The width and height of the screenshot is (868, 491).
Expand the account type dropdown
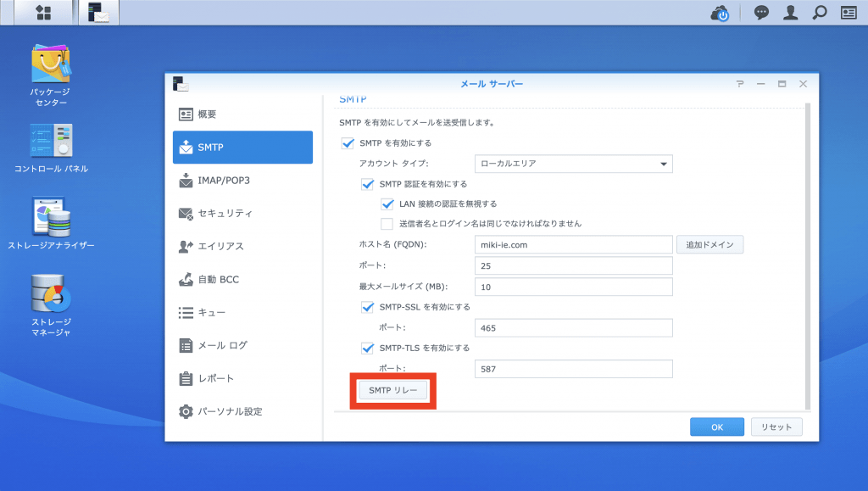pos(573,164)
